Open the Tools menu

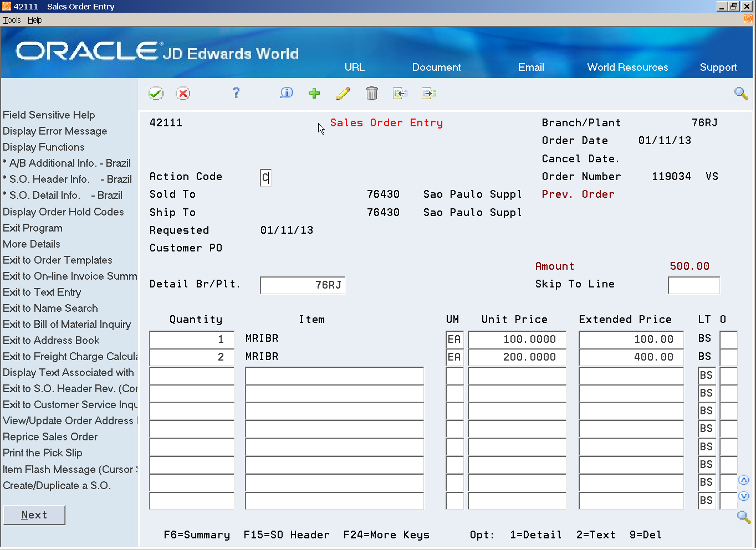point(12,20)
